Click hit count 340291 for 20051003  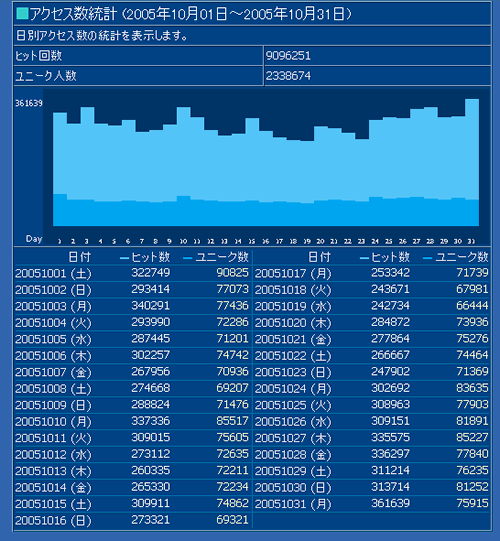coord(150,306)
